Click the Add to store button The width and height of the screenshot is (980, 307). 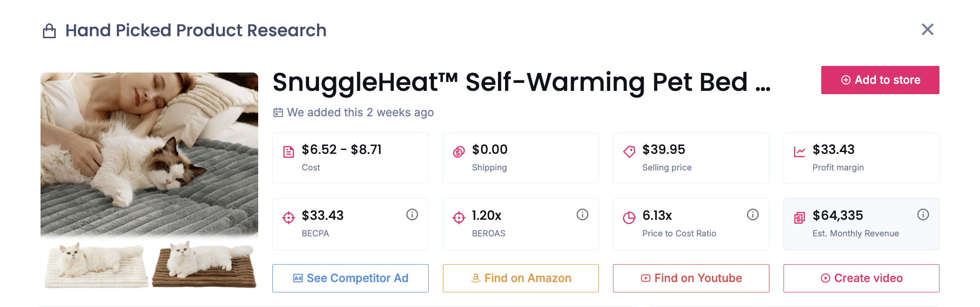pos(880,80)
